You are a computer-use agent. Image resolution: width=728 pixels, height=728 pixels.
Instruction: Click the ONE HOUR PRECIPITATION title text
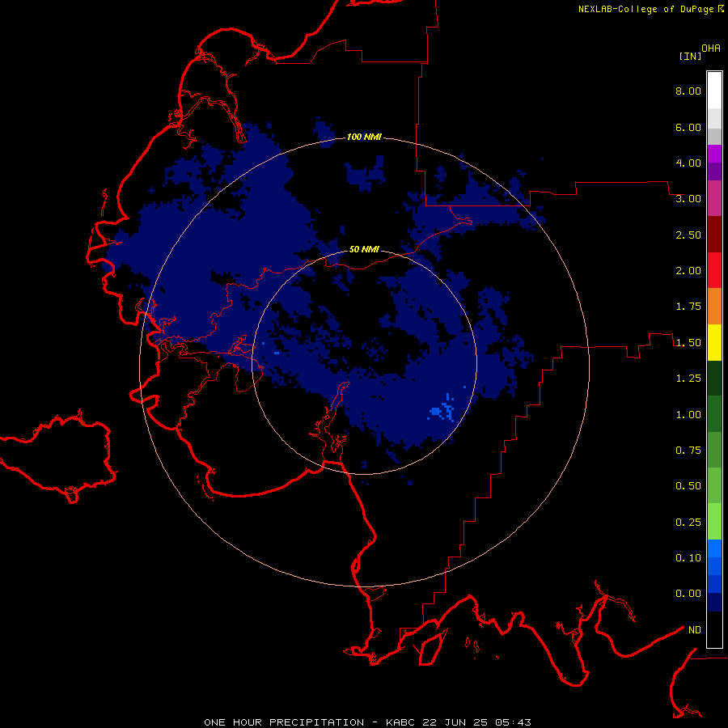click(x=284, y=722)
